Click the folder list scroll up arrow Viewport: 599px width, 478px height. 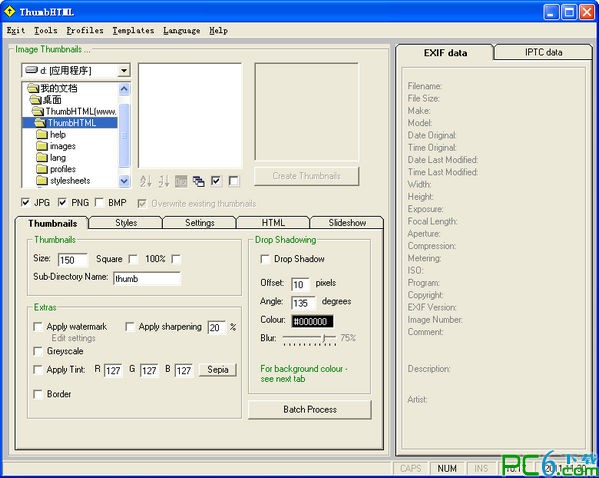[x=124, y=89]
